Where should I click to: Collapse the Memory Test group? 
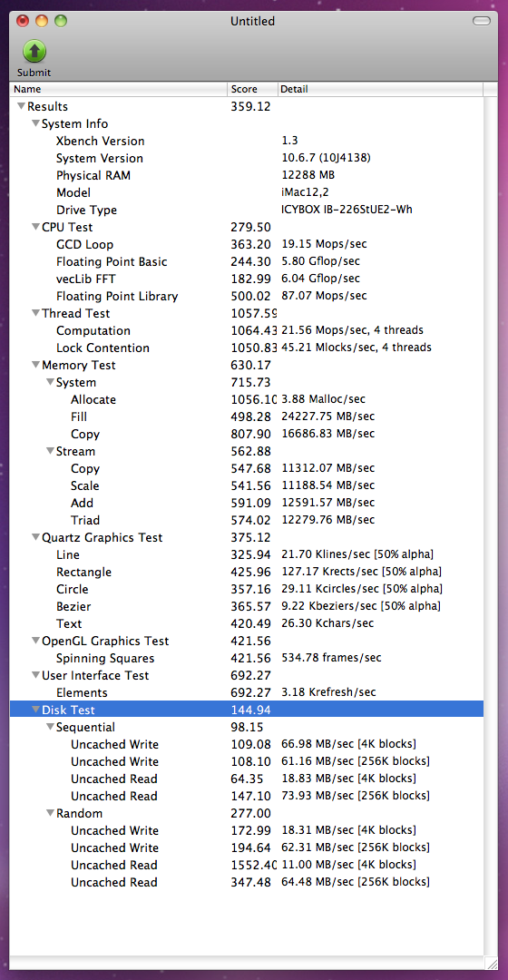point(35,365)
